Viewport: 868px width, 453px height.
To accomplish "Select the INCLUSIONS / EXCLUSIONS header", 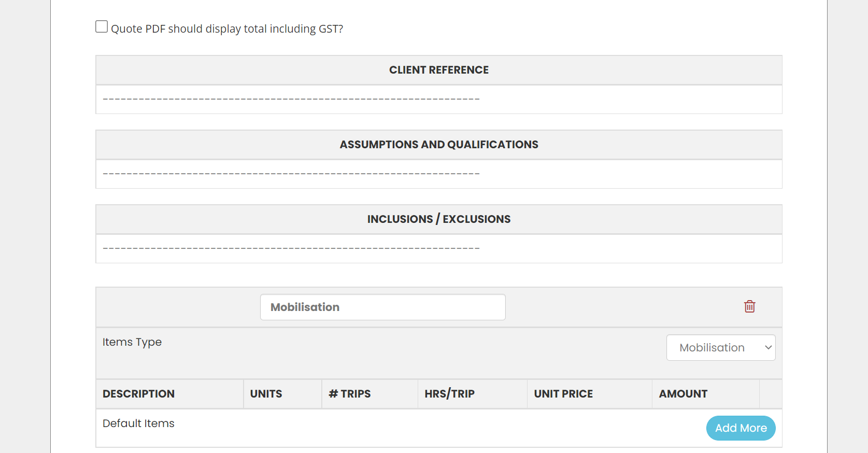I will click(x=439, y=219).
